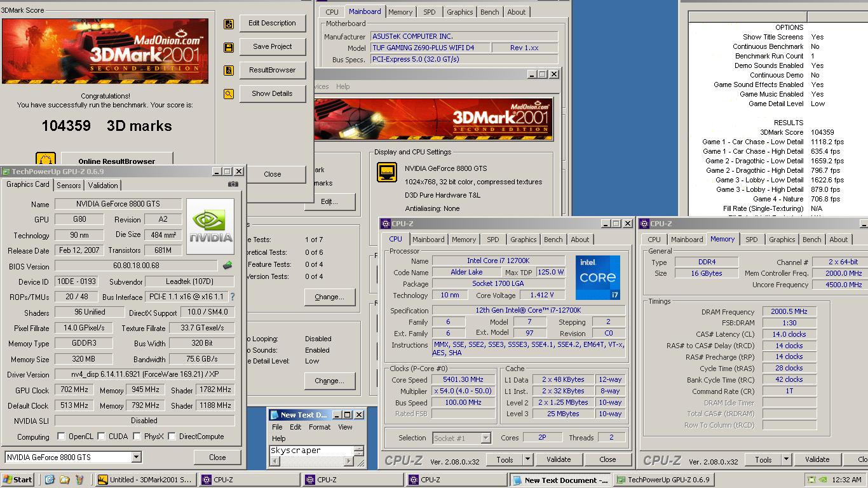Click the GPU-Z camera screenshot icon
This screenshot has width=868, height=488.
point(233,184)
